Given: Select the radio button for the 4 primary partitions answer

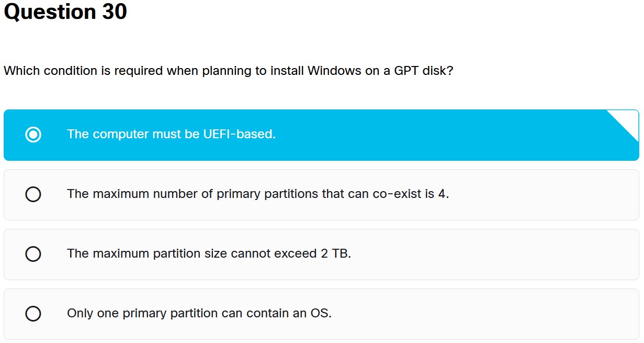Looking at the screenshot, I should 33,194.
